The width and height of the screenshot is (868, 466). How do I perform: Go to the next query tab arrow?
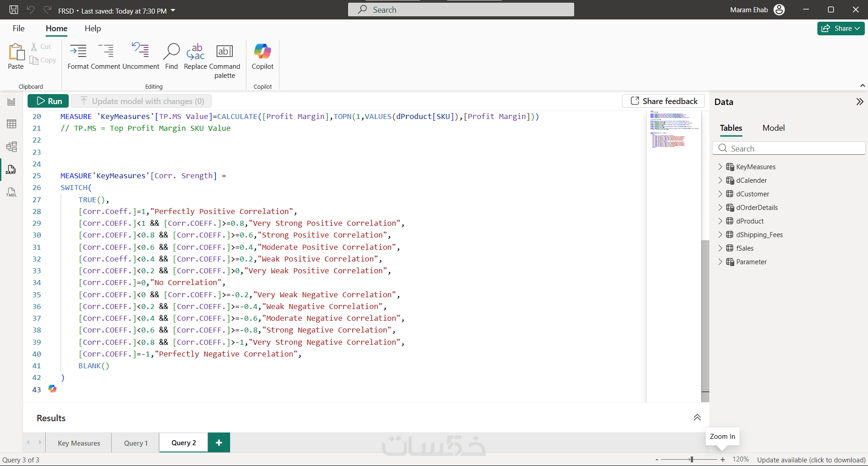coord(40,442)
